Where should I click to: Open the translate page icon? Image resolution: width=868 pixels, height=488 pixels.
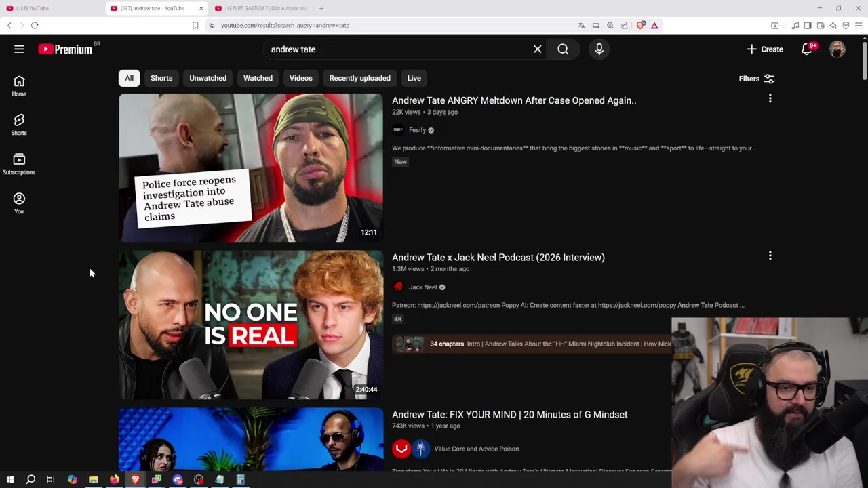(x=581, y=26)
